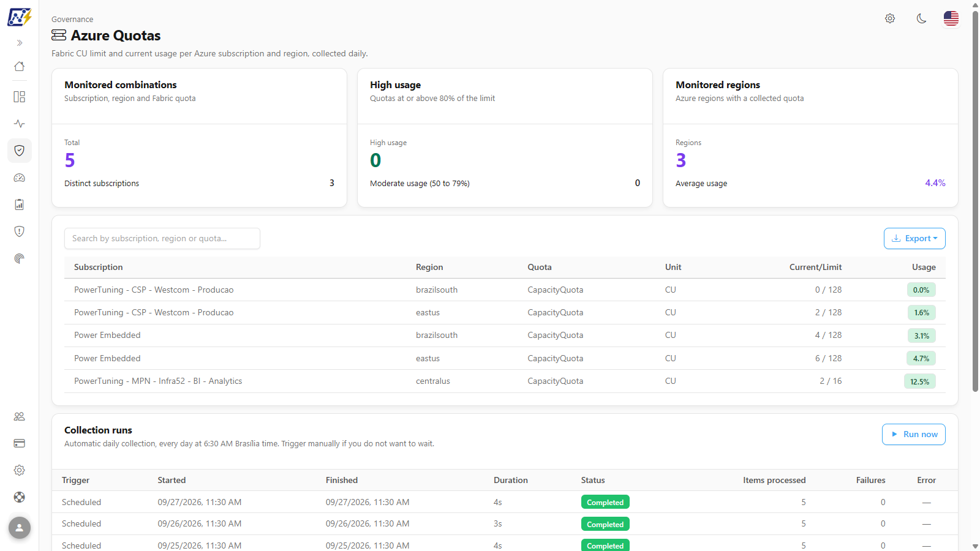
Task: Open the billing card icon in sidebar
Action: tap(20, 443)
